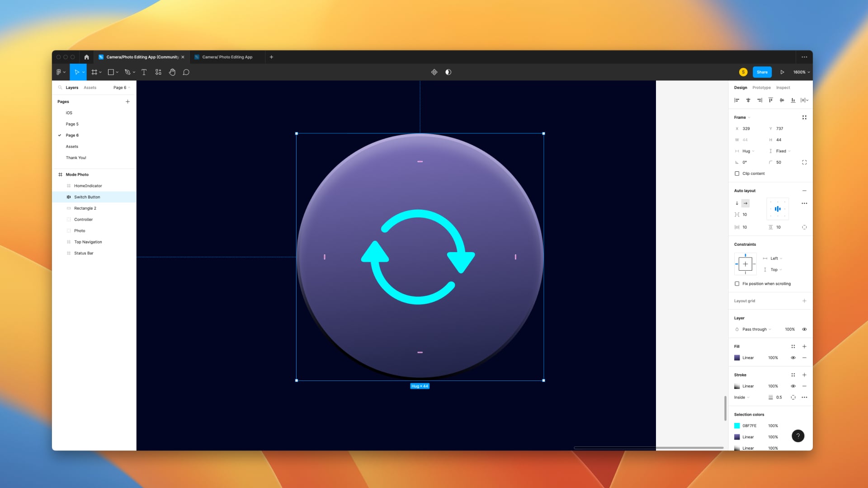Expand the Page 6 dropdown in Layers header
The height and width of the screenshot is (488, 868).
(122, 88)
